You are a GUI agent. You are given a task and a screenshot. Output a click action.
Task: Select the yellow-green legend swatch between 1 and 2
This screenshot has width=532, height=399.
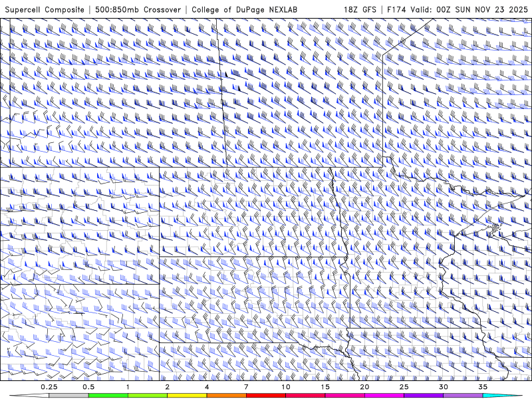coord(148,396)
